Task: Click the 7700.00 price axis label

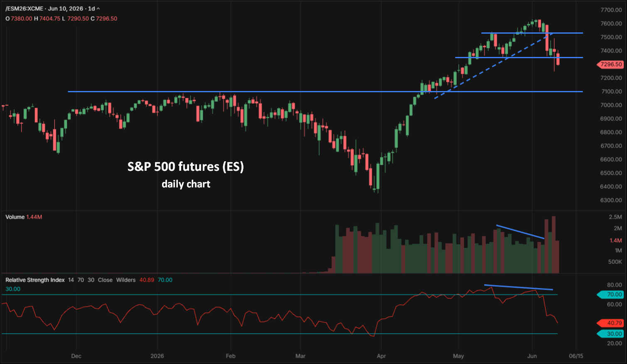Action: pos(611,10)
